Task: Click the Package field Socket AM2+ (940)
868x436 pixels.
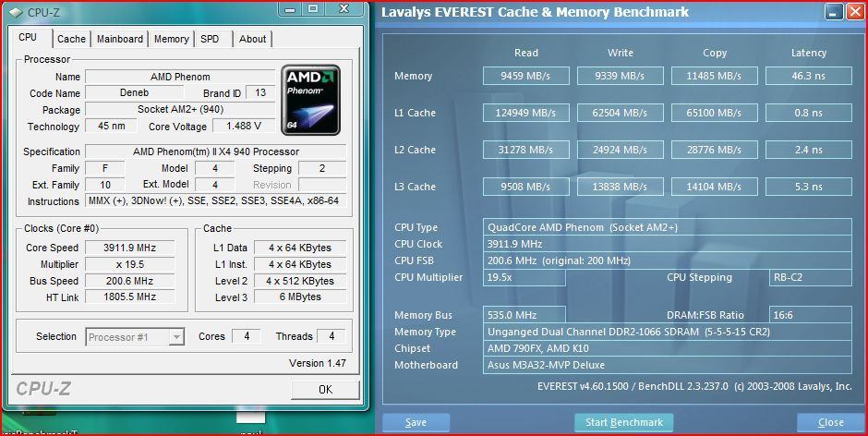Action: [180, 109]
